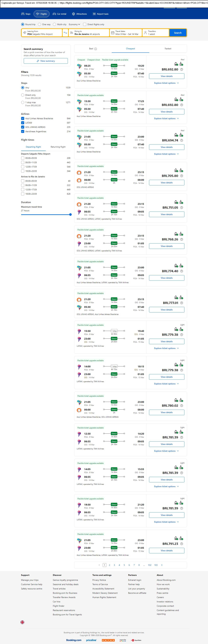Click the UK flag language icon in footer
The height and width of the screenshot is (644, 208).
[x=23, y=622]
